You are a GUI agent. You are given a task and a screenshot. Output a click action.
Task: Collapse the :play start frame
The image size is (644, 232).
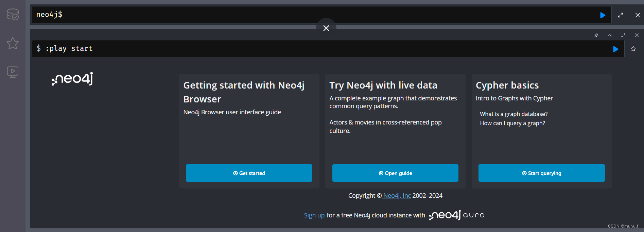click(610, 35)
